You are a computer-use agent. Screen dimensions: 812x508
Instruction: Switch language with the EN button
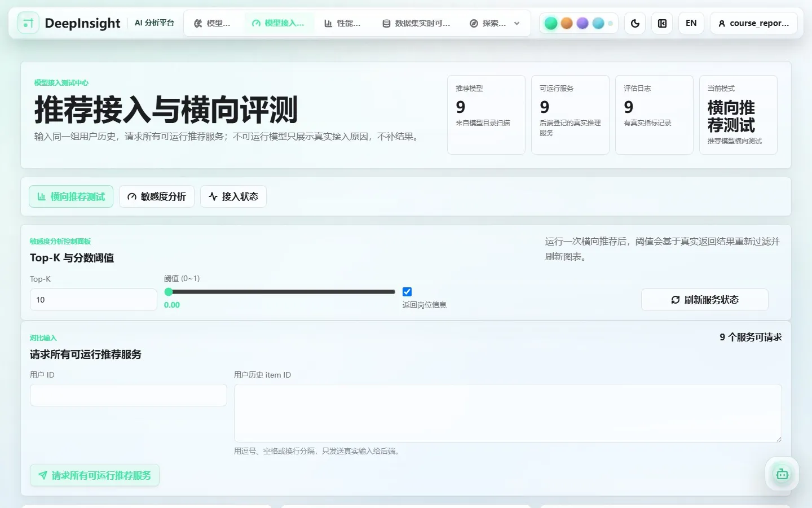coord(691,23)
